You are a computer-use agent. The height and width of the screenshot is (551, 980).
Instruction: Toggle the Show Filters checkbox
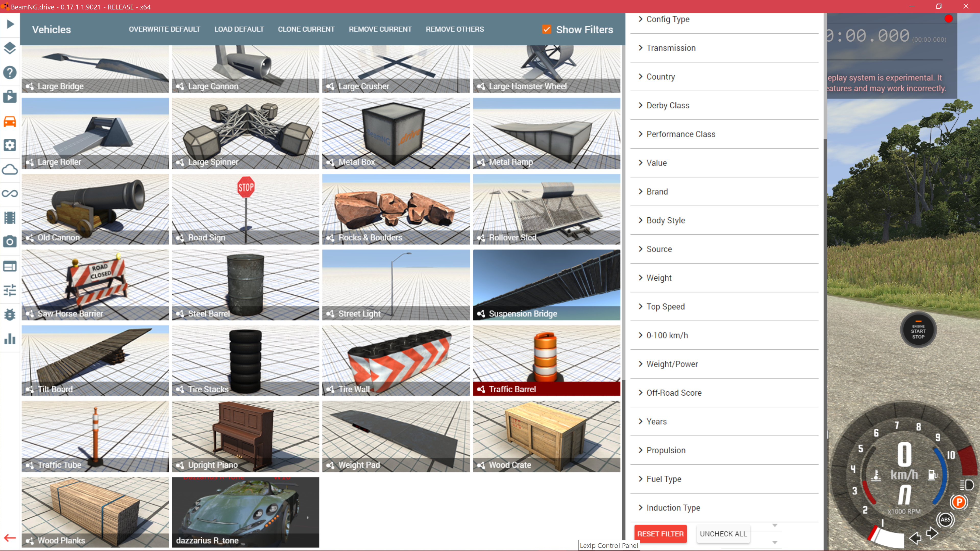coord(547,29)
